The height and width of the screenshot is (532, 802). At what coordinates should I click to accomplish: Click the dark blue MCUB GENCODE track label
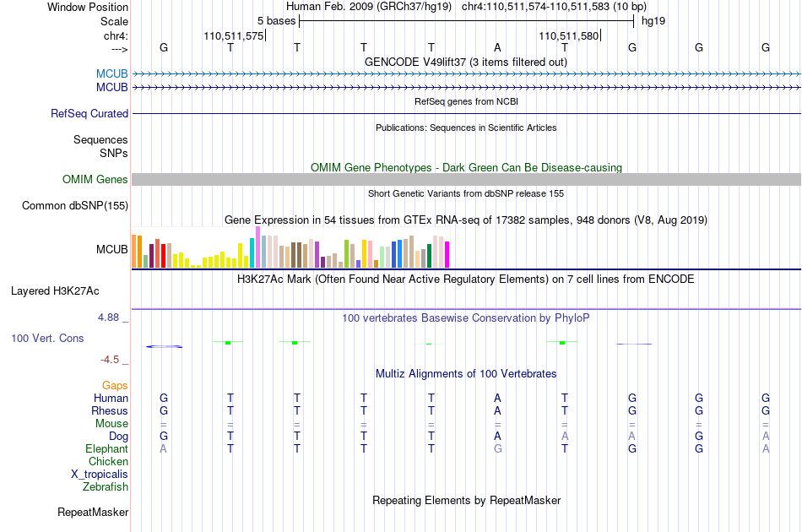112,88
